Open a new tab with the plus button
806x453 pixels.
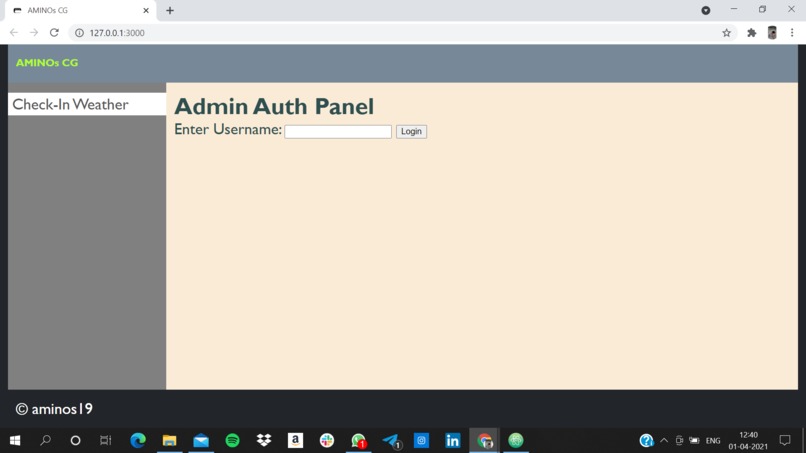[170, 10]
